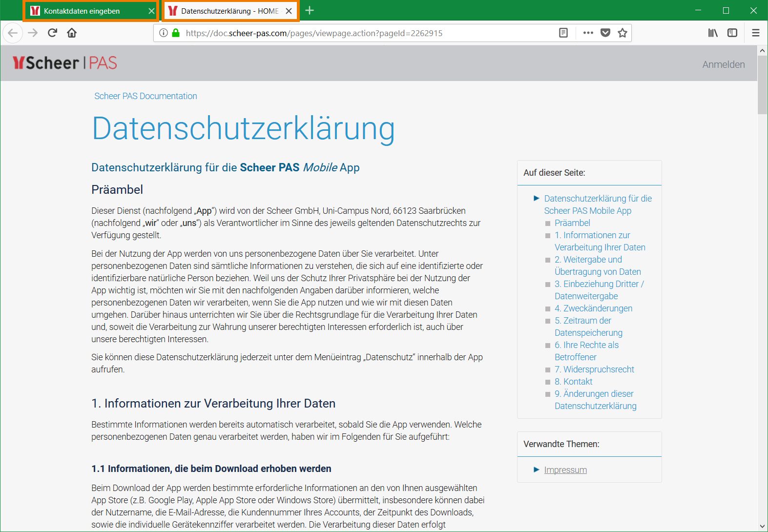This screenshot has height=532, width=768.
Task: Open the Firefox hamburger menu
Action: [x=755, y=33]
